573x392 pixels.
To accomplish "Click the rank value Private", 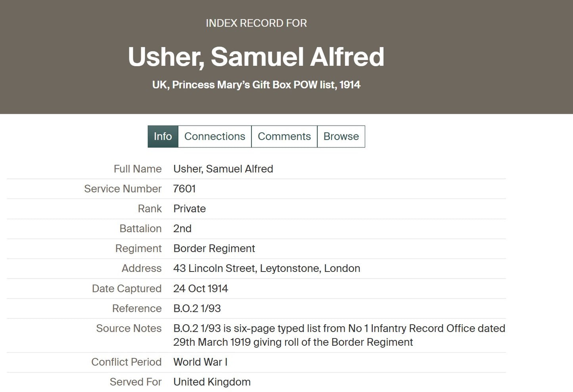I will (190, 209).
